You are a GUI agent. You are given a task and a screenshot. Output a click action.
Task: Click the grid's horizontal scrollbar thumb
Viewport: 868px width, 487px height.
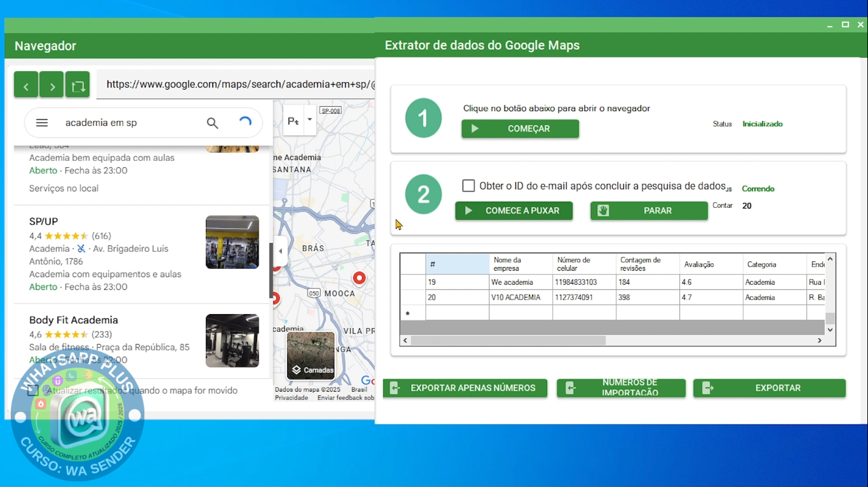(x=508, y=341)
